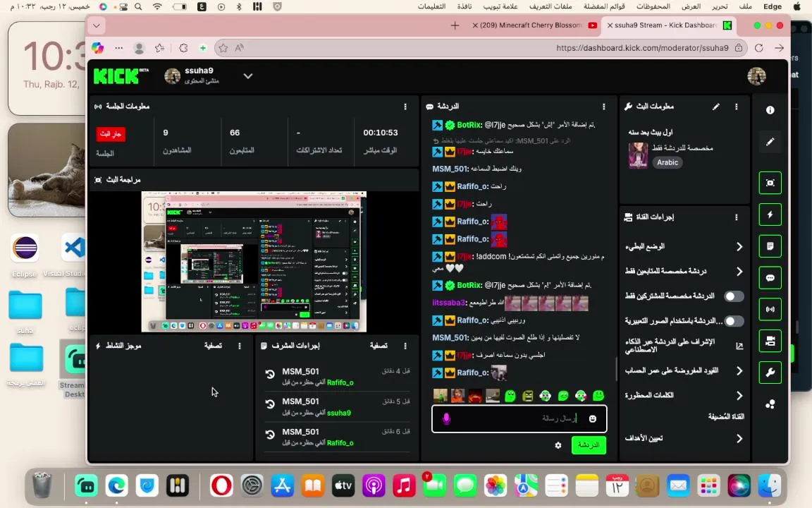The height and width of the screenshot is (508, 812).
Task: Toggle the notes panel icon in the sidebar
Action: [x=770, y=246]
